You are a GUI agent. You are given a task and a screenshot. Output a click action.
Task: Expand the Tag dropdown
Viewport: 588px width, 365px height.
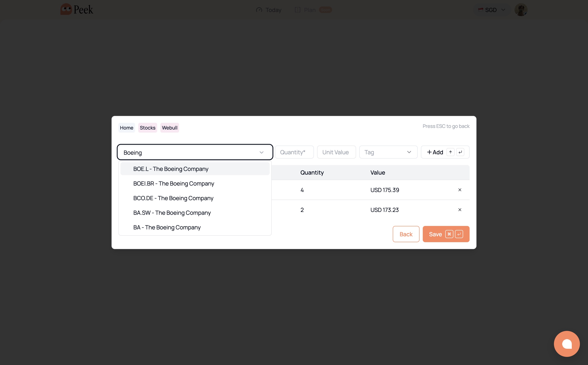point(388,152)
